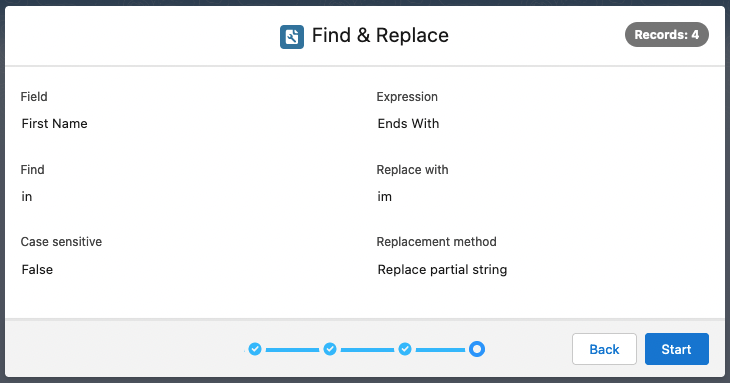Click the First Name field value

click(54, 124)
